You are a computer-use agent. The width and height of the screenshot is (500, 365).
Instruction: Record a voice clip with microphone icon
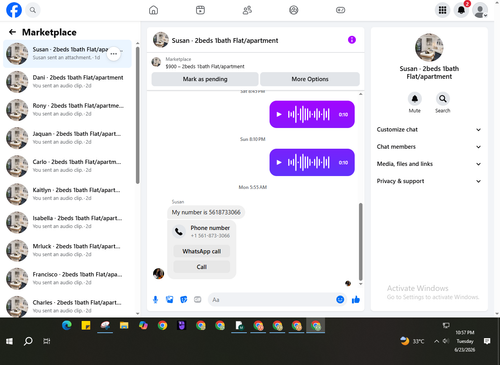pos(155,300)
